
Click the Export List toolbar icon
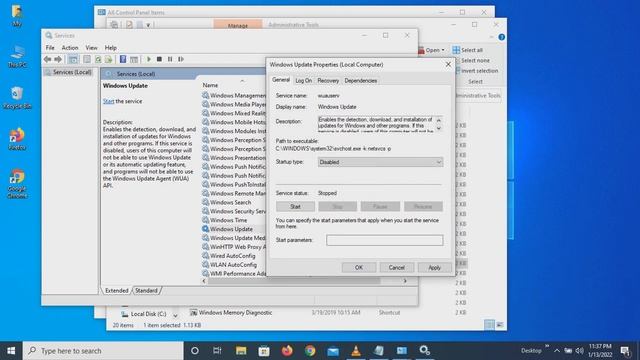(109, 59)
